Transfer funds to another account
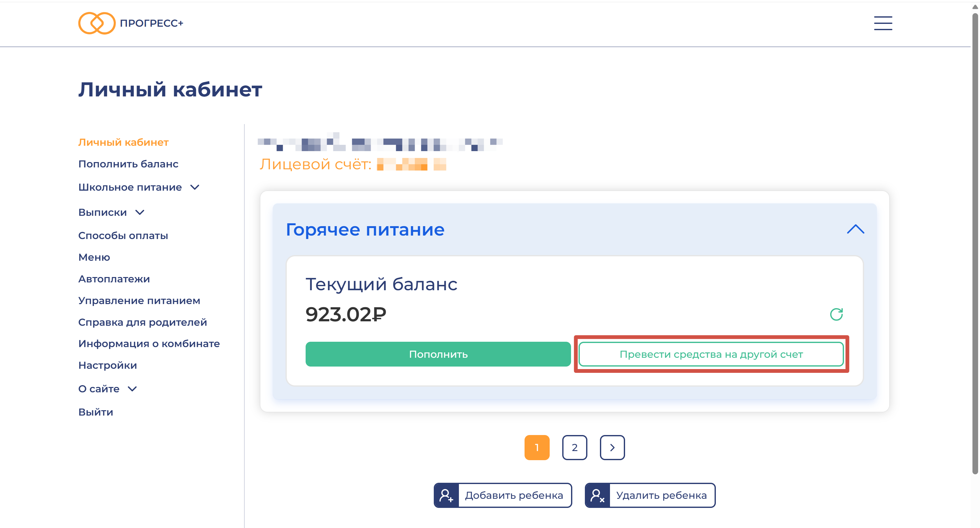Image resolution: width=980 pixels, height=528 pixels. click(x=710, y=354)
